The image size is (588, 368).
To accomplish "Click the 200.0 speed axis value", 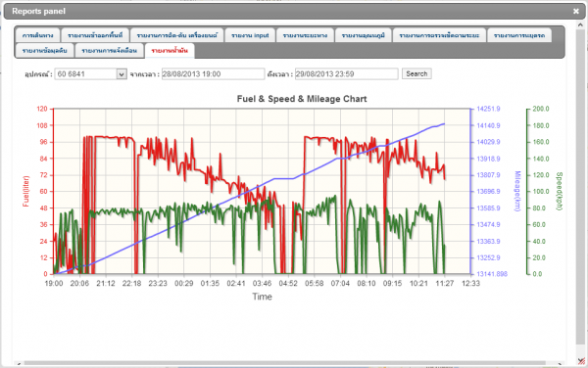I will click(x=541, y=109).
